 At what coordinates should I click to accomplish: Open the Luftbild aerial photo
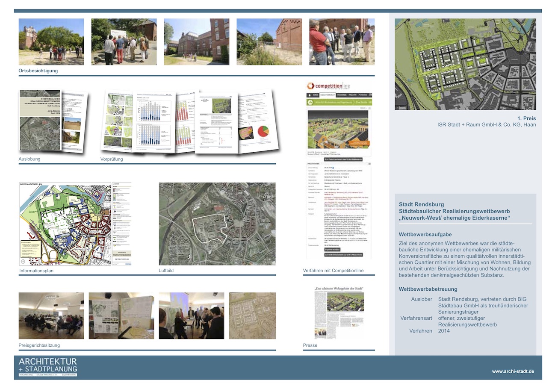(217, 224)
